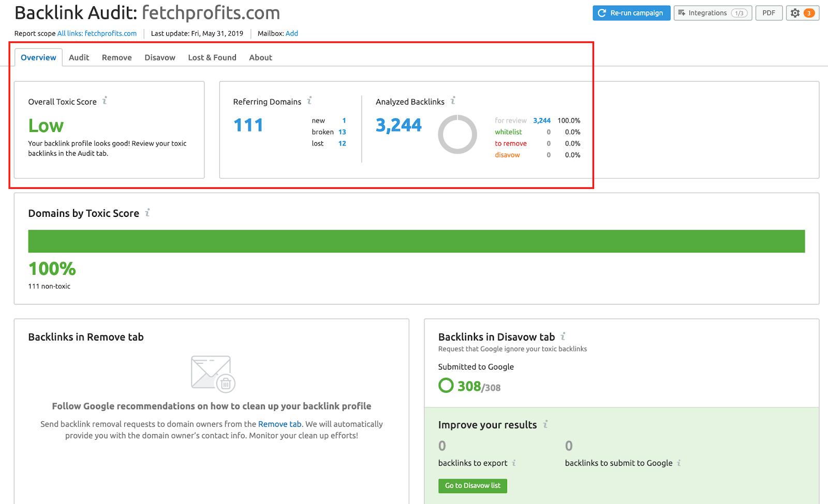Click the Low toxic score value

coord(46,126)
